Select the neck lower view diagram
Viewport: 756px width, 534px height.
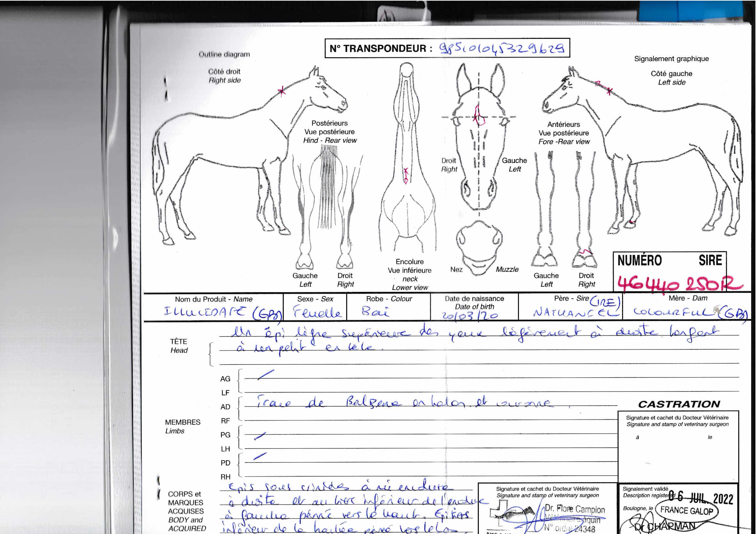tap(408, 158)
